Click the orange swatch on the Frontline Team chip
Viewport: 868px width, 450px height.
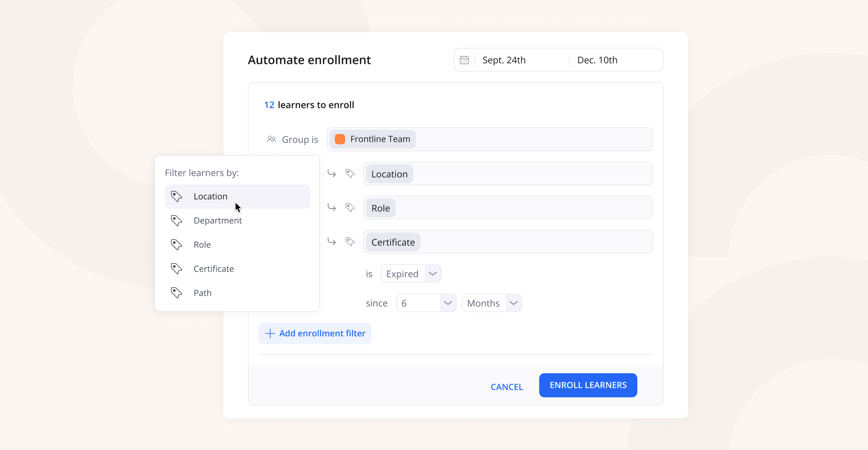[340, 139]
